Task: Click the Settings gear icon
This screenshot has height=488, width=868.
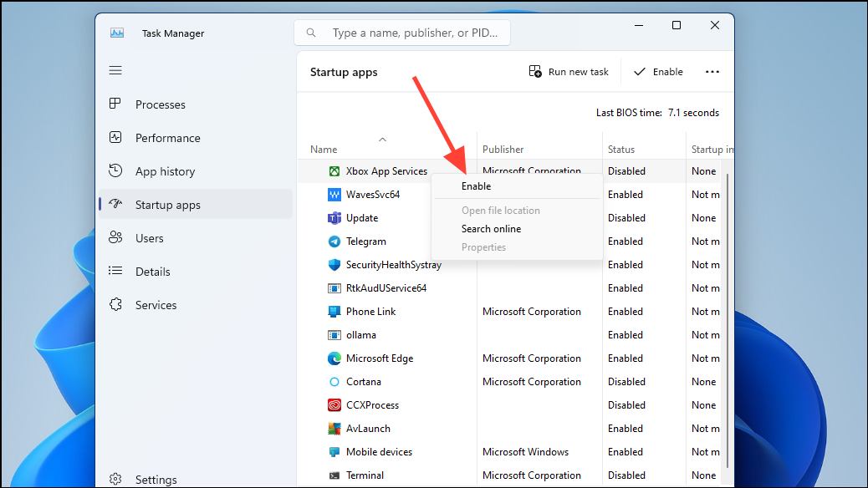Action: (x=115, y=479)
